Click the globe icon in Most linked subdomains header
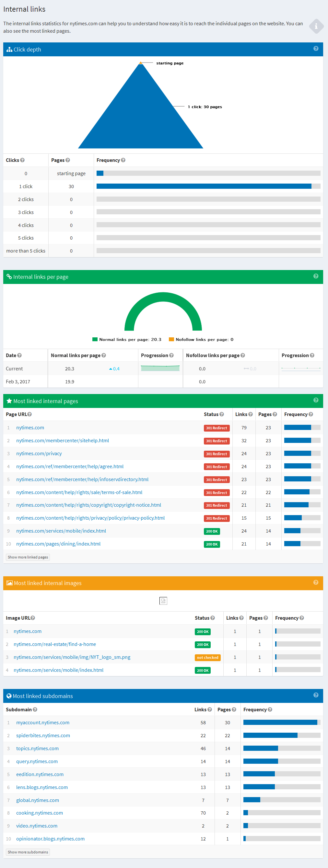Image resolution: width=328 pixels, height=868 pixels. pyautogui.click(x=9, y=696)
